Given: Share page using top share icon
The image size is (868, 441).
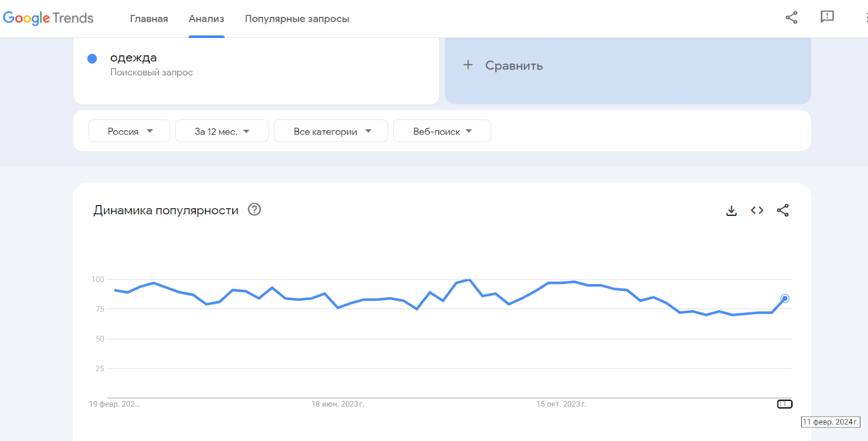Looking at the screenshot, I should 792,17.
